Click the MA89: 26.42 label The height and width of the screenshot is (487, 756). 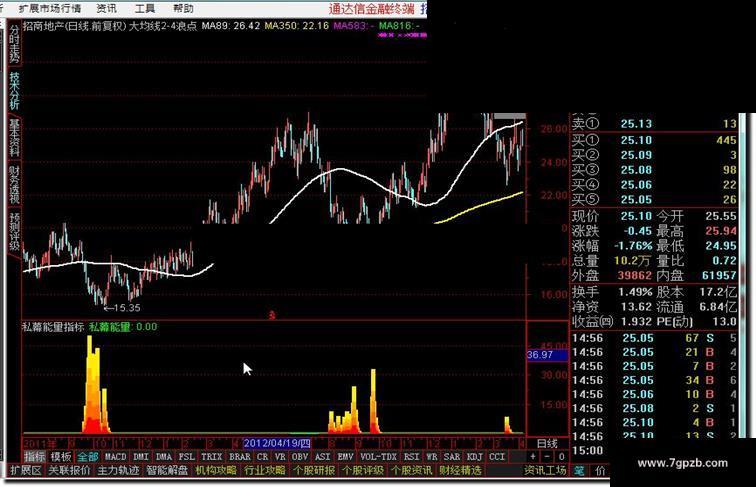[231, 26]
